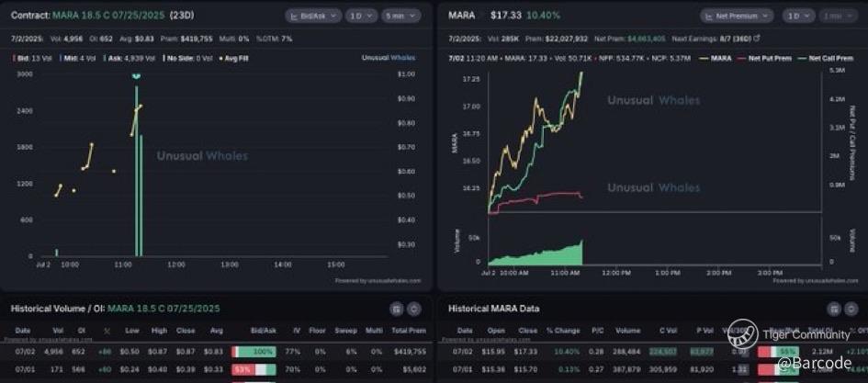Click round icon right of calendar in Historical Volume / OI
This screenshot has width=868, height=383.
[x=414, y=309]
